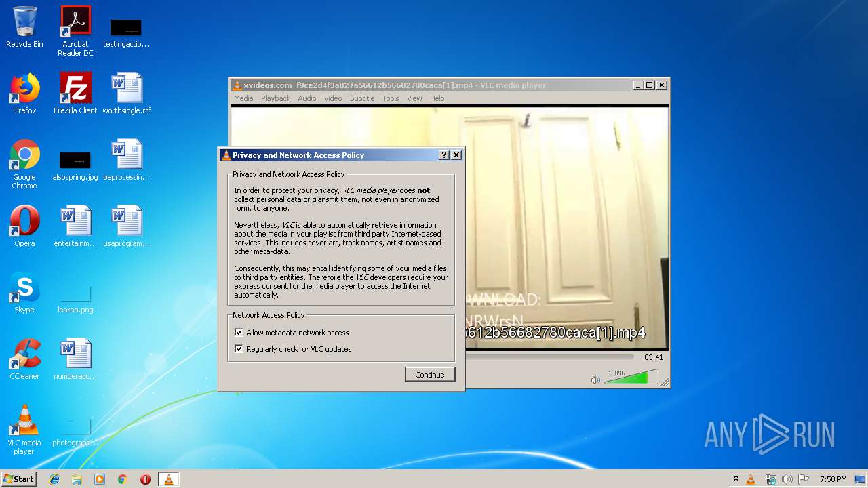
Task: Select numberacc... document icon
Action: pos(75,359)
